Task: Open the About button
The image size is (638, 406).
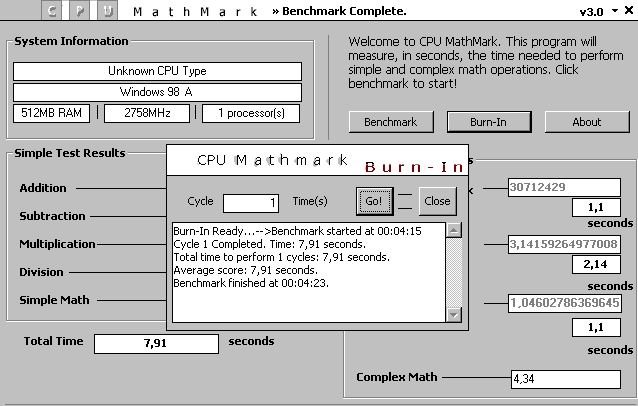Action: coord(587,122)
